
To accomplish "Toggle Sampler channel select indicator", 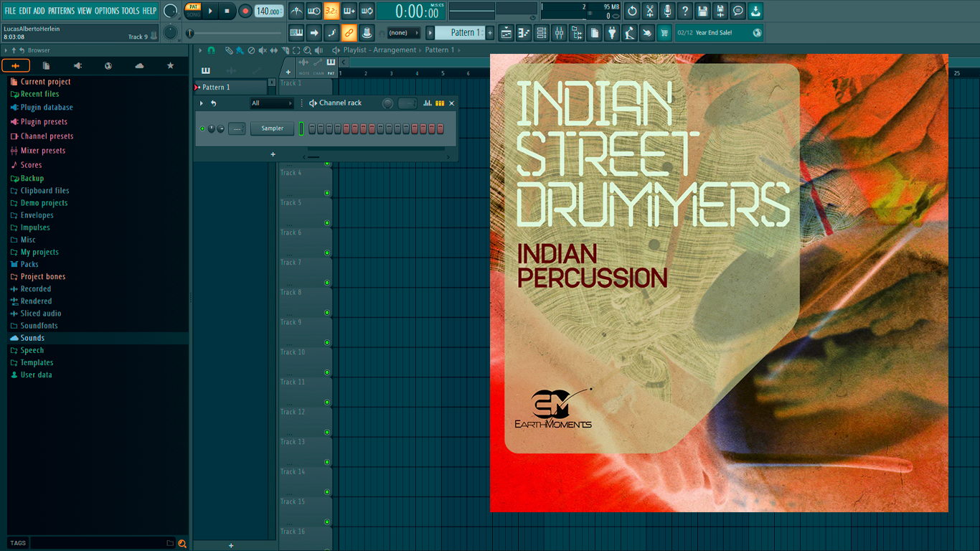I will [x=301, y=128].
